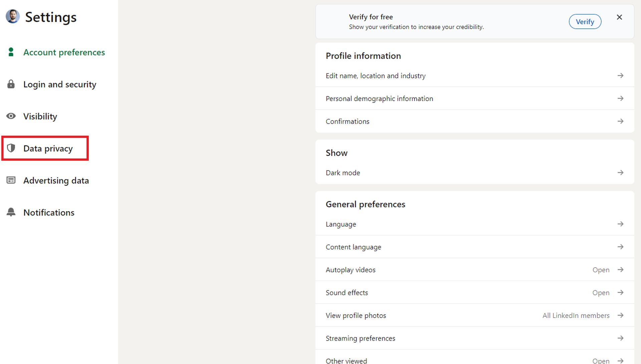This screenshot has width=641, height=364.
Task: Select the Notifications menu item
Action: pos(49,213)
